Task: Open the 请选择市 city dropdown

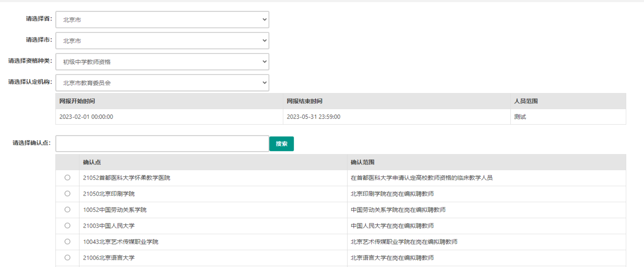Action: [x=162, y=41]
